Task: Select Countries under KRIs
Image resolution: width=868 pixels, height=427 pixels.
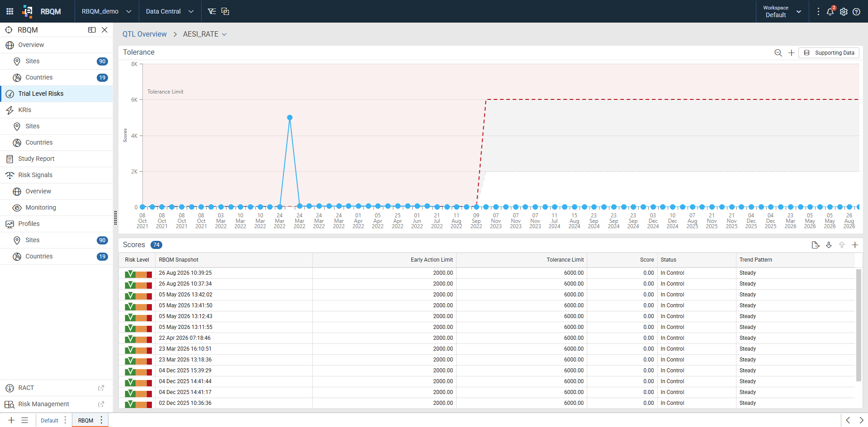Action: (x=57, y=142)
